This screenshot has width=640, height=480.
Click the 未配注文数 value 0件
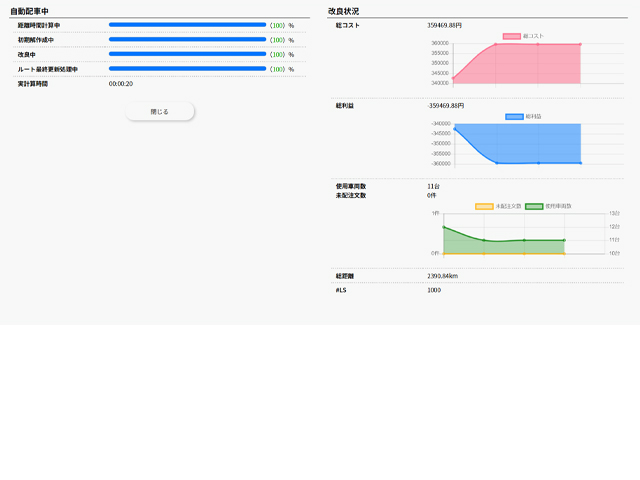tap(432, 195)
